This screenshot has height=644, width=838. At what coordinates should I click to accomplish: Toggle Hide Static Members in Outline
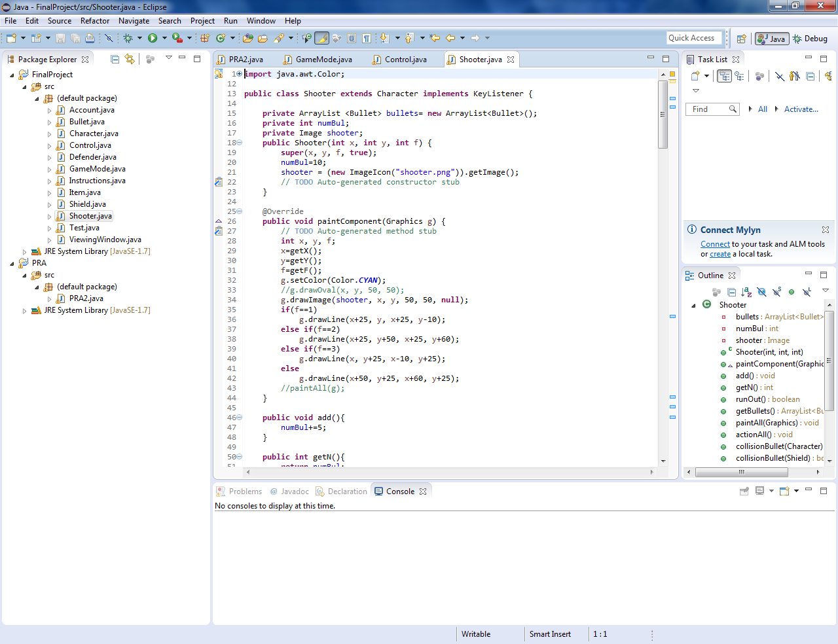coord(776,292)
